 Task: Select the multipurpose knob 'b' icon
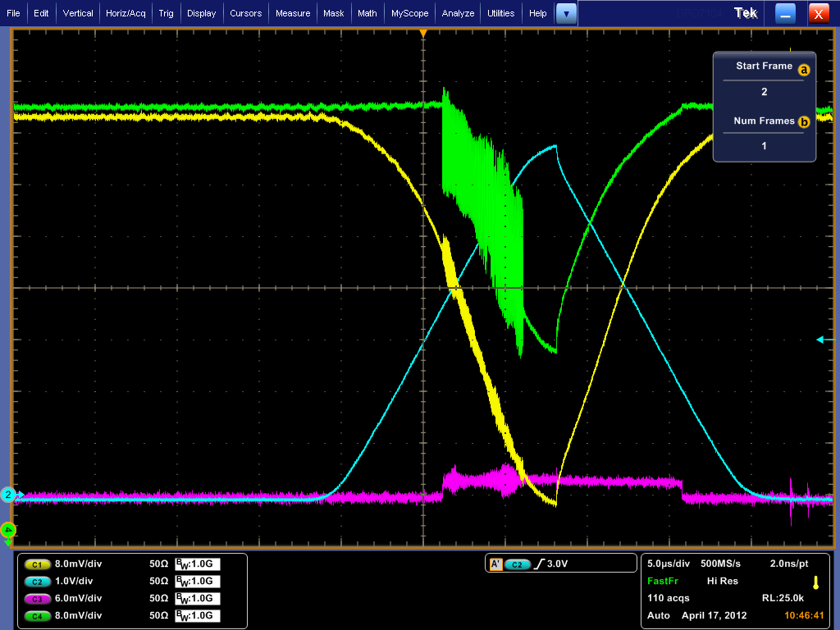[804, 122]
